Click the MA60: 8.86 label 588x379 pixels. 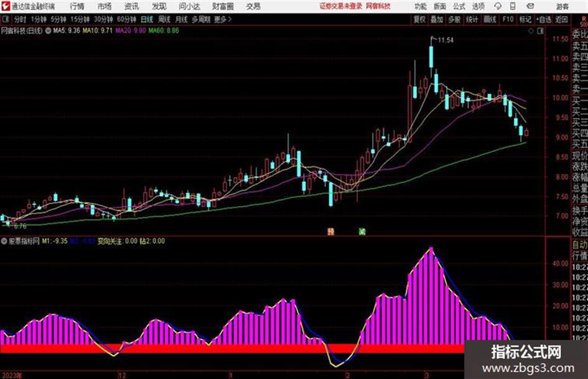(x=164, y=30)
